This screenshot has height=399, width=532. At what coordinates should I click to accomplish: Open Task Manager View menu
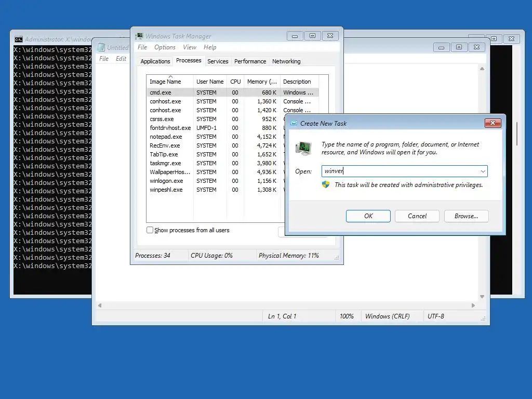pyautogui.click(x=189, y=47)
